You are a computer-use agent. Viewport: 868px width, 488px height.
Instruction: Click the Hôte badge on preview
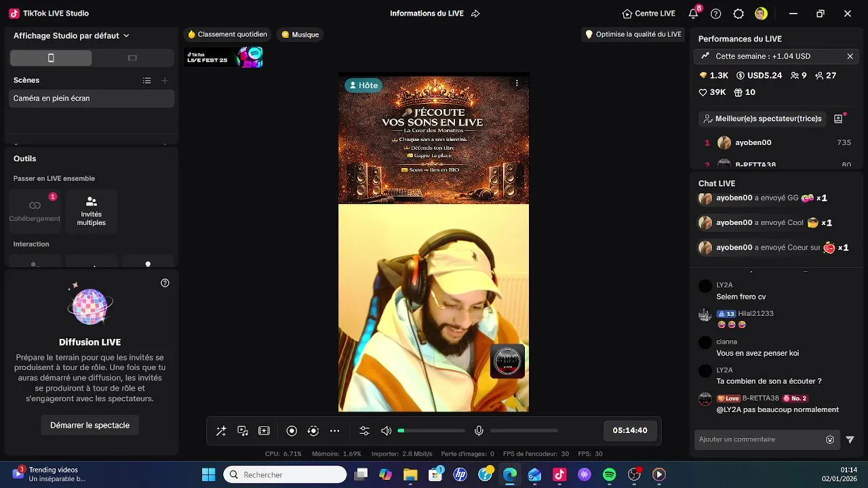point(363,85)
